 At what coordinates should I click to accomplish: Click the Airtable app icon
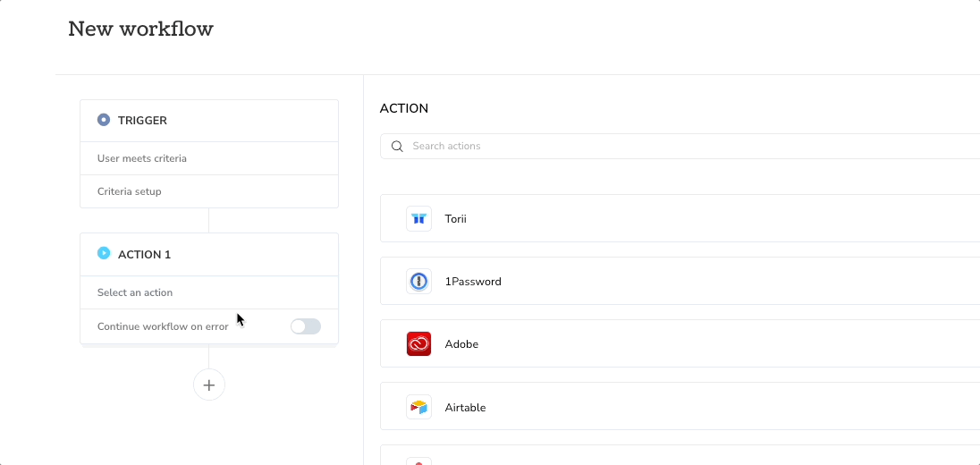pyautogui.click(x=418, y=407)
